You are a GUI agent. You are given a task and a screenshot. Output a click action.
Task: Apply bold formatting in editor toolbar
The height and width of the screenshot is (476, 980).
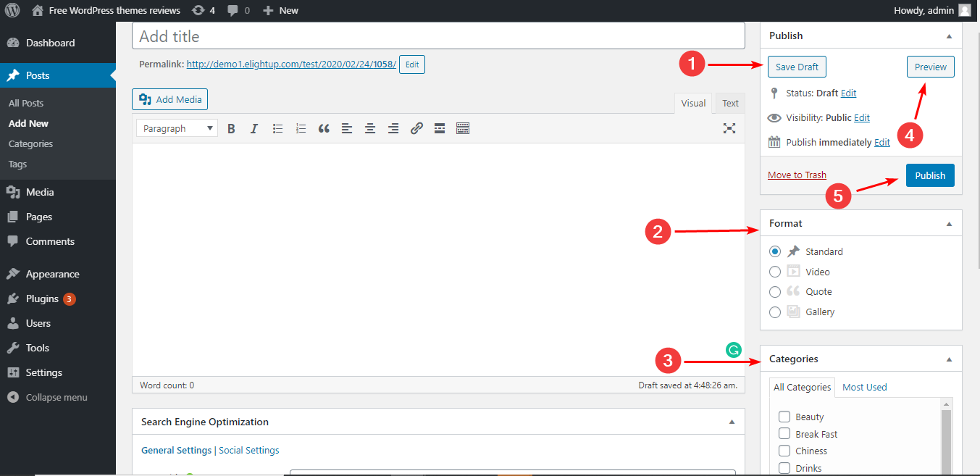point(231,128)
